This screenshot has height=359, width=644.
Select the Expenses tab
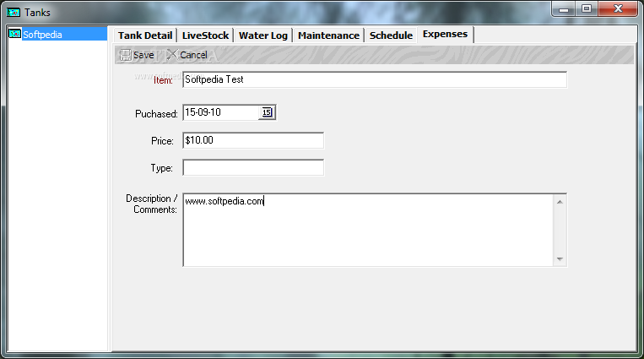click(x=445, y=34)
